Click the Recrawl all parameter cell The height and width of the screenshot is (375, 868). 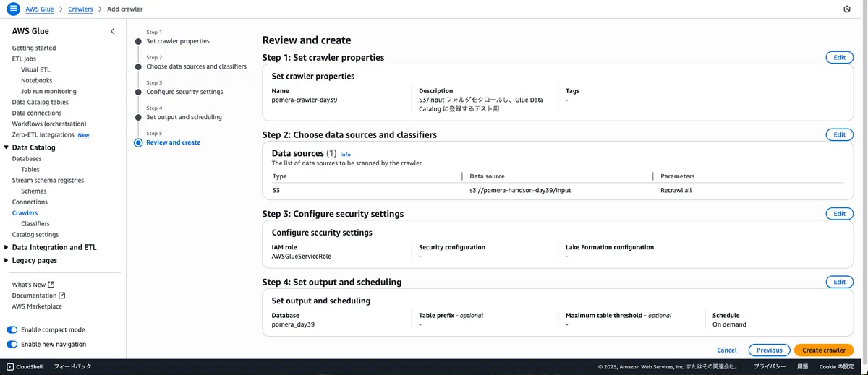[676, 190]
